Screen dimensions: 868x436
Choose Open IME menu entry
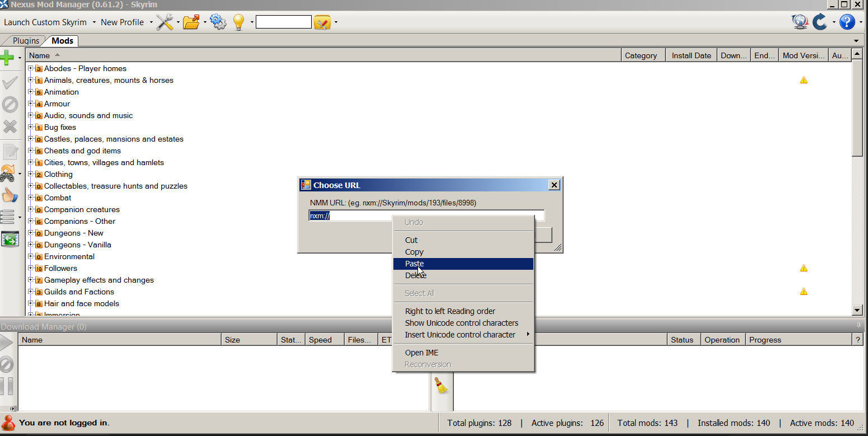463,353
